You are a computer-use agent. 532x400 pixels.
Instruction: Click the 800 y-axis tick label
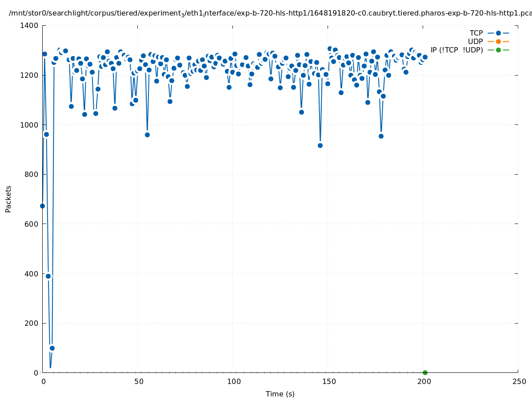click(x=31, y=175)
